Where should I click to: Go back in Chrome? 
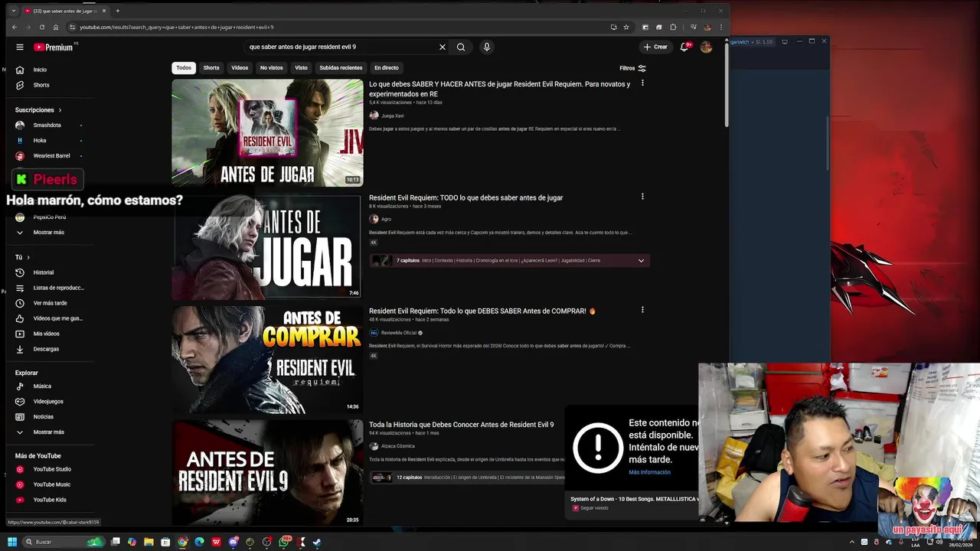point(14,27)
